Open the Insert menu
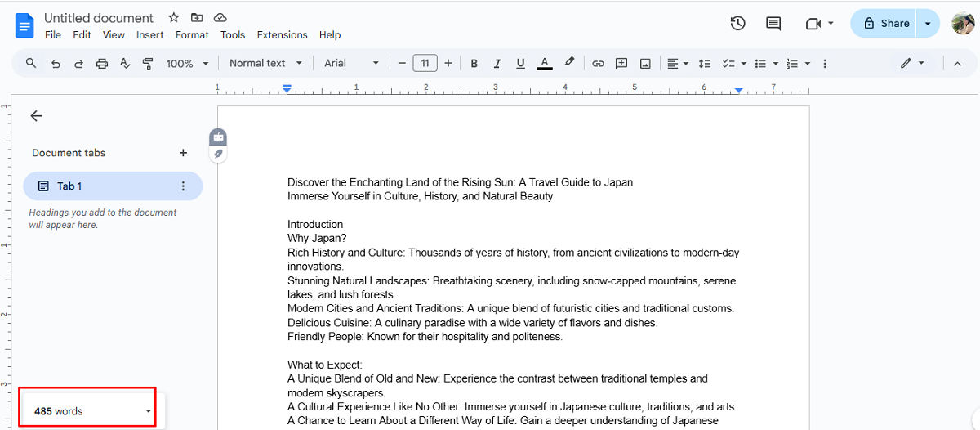Image resolution: width=980 pixels, height=430 pixels. 150,35
